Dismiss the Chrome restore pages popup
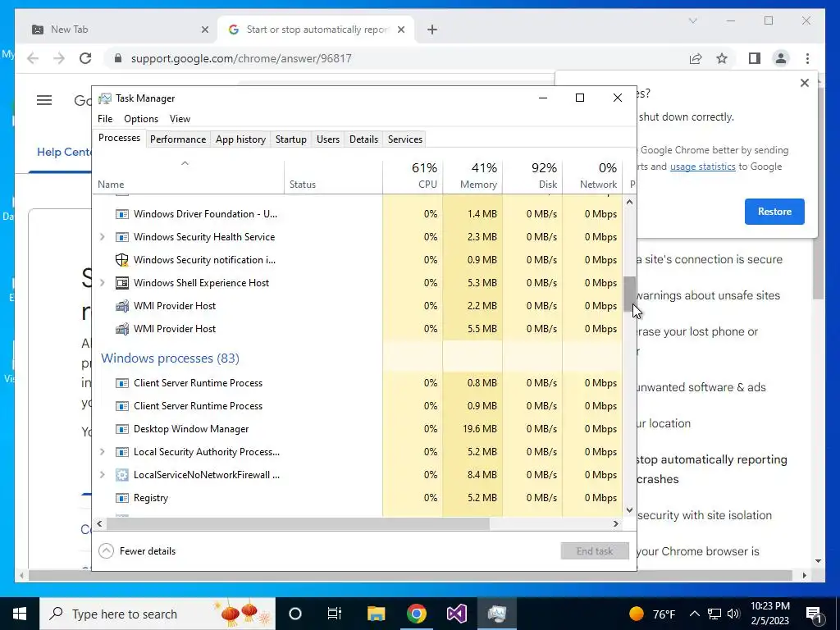Image resolution: width=840 pixels, height=630 pixels. pyautogui.click(x=804, y=83)
